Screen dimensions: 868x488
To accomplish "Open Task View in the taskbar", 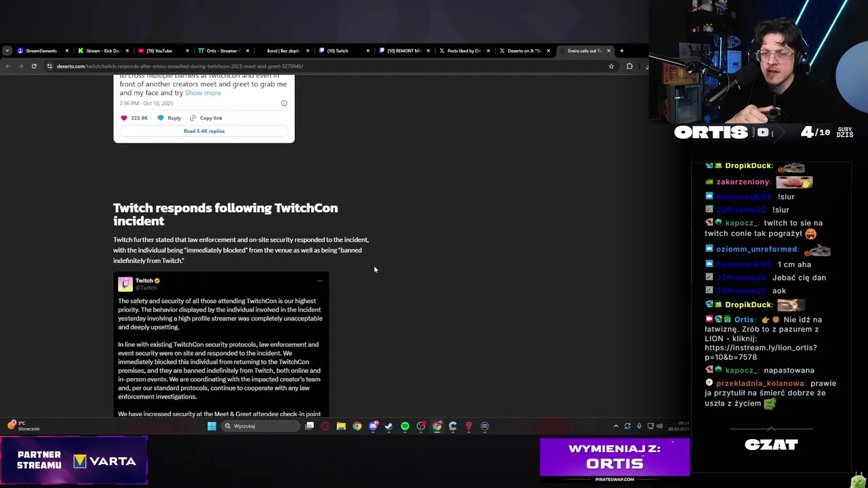I will coord(309,426).
